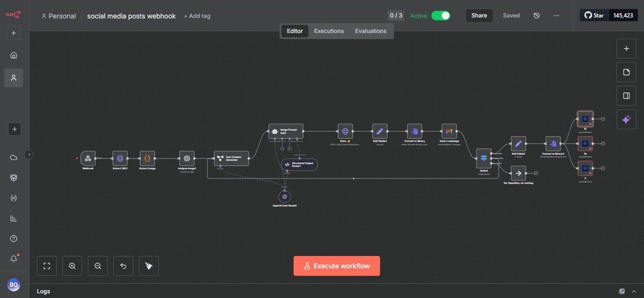This screenshot has width=644, height=298.
Task: Click the tidy up workflow broom icon
Action: (149, 266)
